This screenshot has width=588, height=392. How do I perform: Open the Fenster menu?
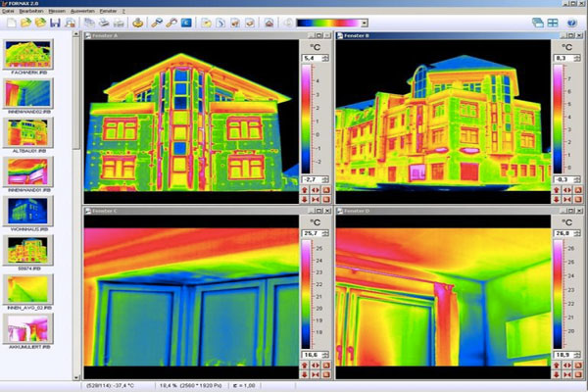(x=108, y=11)
